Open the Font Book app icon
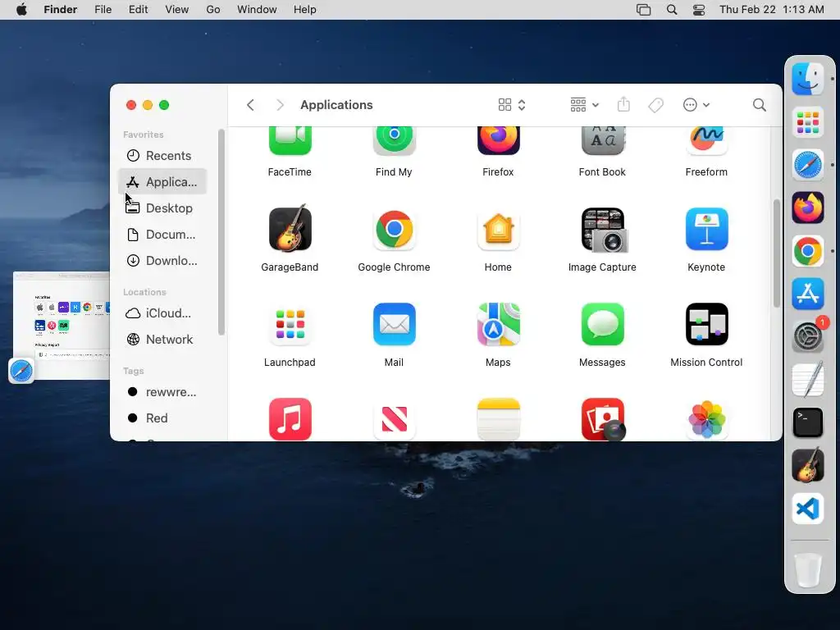 pos(602,141)
